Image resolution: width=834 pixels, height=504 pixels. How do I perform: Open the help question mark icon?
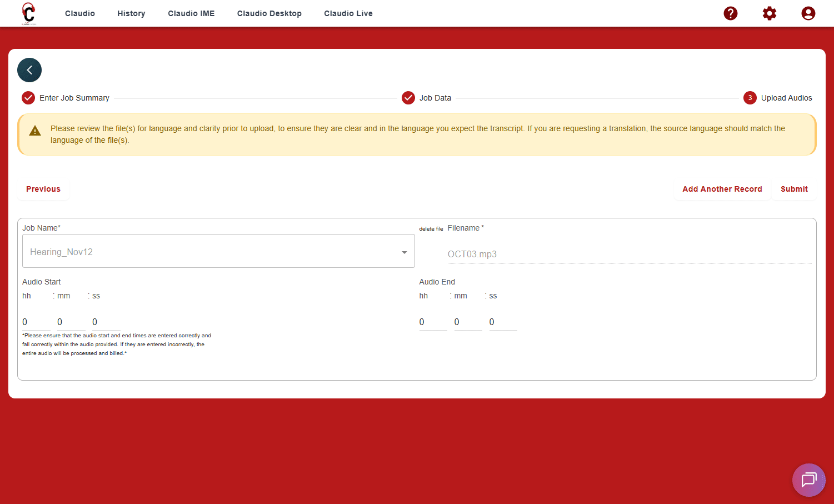(730, 13)
